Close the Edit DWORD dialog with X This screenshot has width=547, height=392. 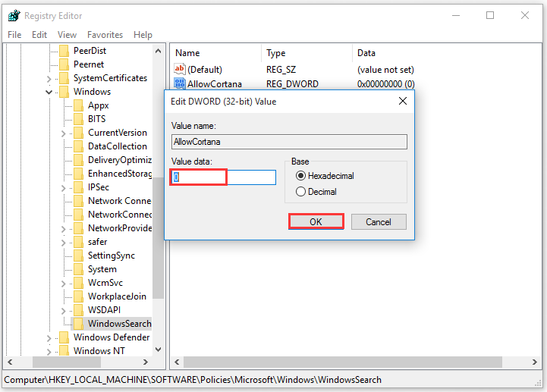pos(403,101)
